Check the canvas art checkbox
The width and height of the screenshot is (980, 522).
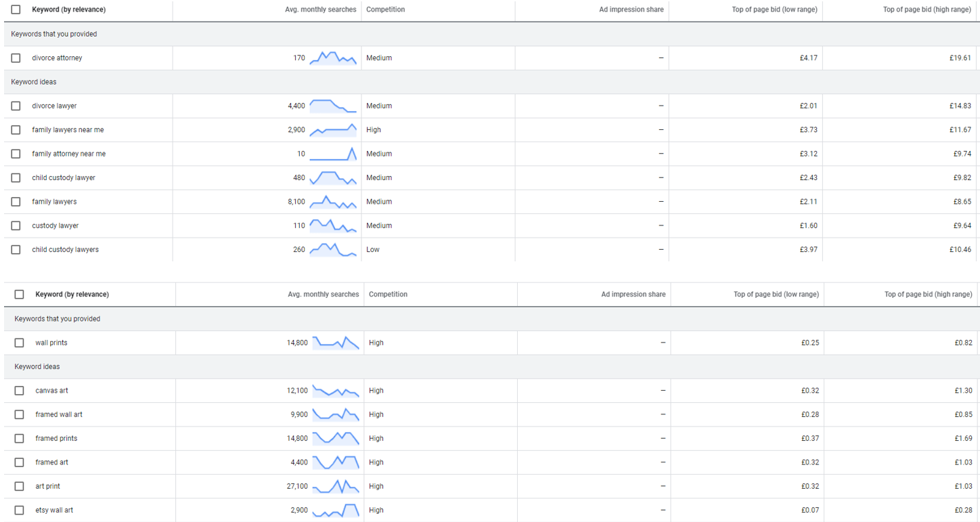coord(19,391)
